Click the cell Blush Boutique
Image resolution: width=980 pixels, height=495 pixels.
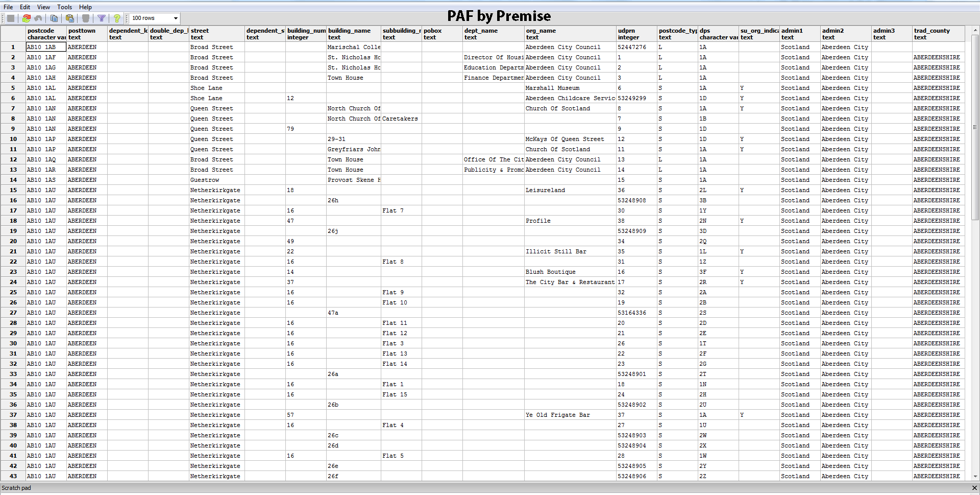point(570,272)
